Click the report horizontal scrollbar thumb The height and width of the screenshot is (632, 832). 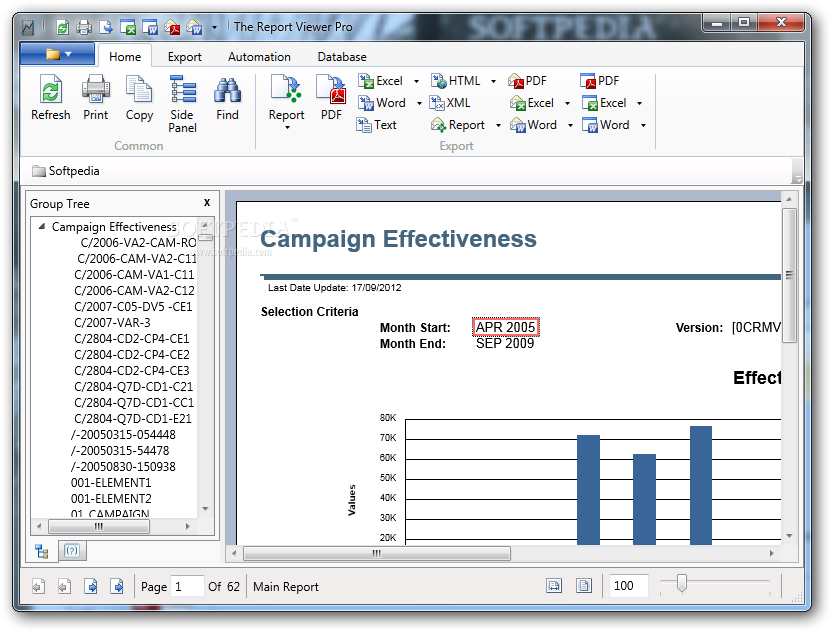click(x=377, y=553)
